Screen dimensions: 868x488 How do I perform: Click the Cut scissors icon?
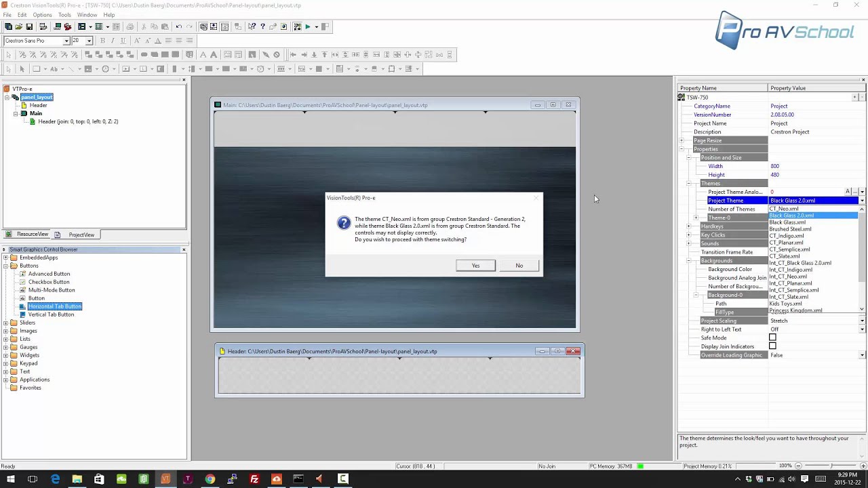tap(144, 26)
